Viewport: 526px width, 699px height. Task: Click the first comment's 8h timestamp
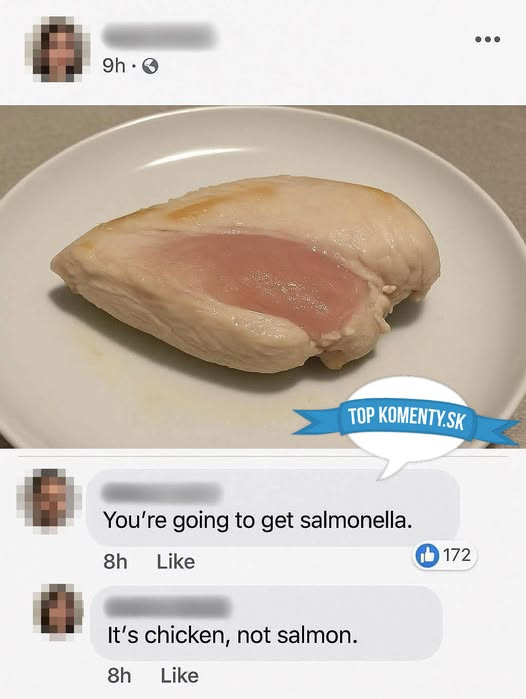[115, 562]
